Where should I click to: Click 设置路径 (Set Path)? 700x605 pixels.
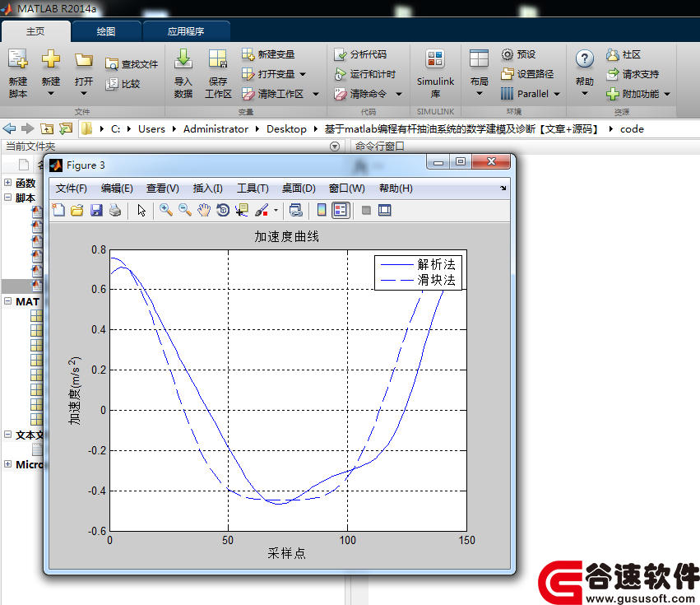coord(527,74)
